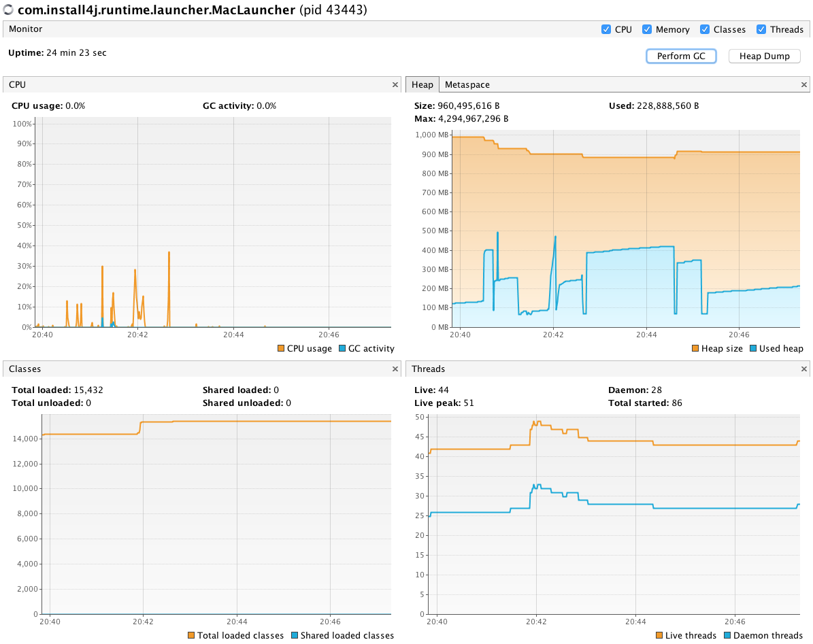This screenshot has height=644, width=813.
Task: Click the Daemon threads legend swatch
Action: (x=727, y=635)
